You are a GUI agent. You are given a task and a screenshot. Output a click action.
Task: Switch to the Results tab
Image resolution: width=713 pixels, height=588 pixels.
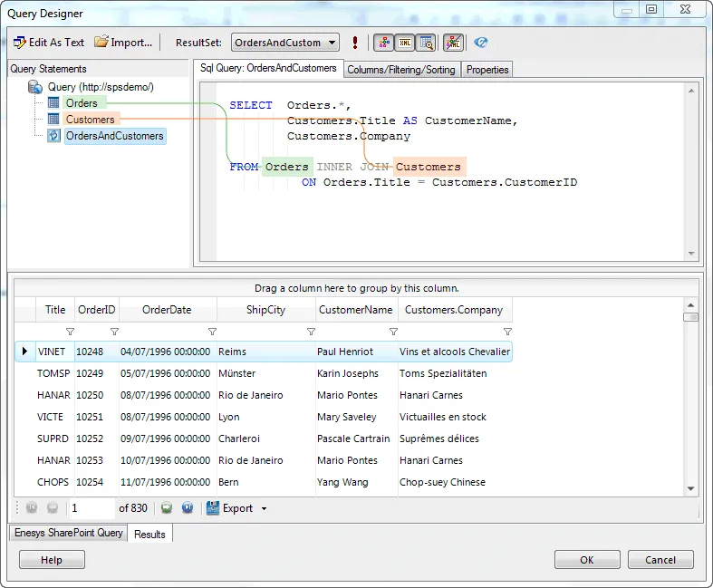coord(149,535)
